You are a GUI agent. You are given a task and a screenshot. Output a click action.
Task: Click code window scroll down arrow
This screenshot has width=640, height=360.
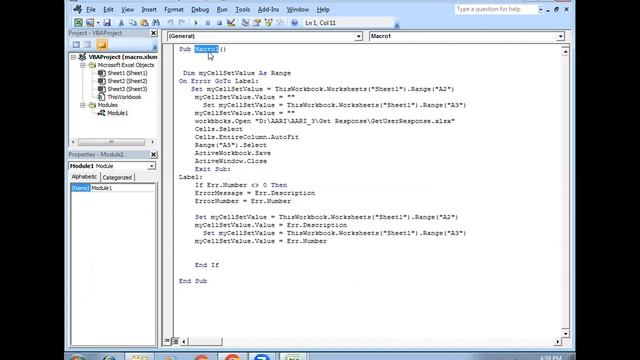[565, 333]
